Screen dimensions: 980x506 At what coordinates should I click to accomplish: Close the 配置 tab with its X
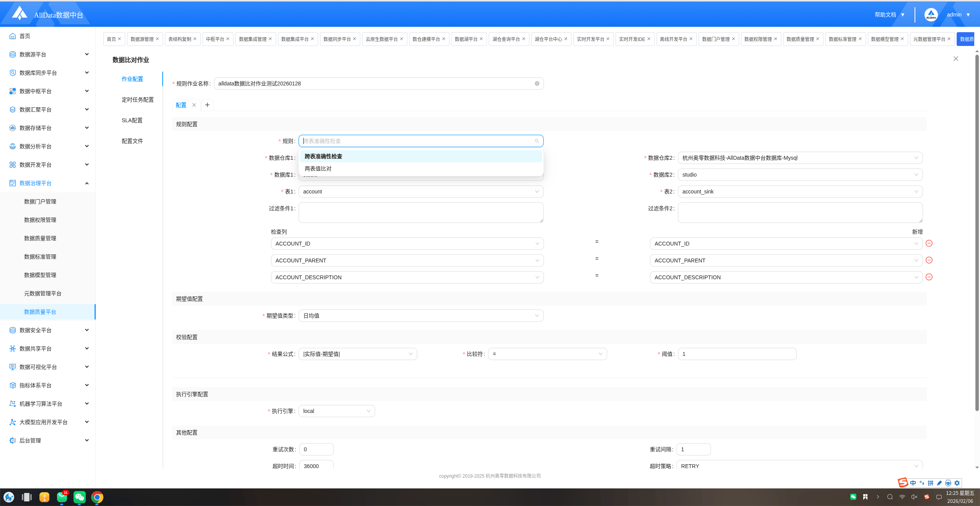pos(194,105)
